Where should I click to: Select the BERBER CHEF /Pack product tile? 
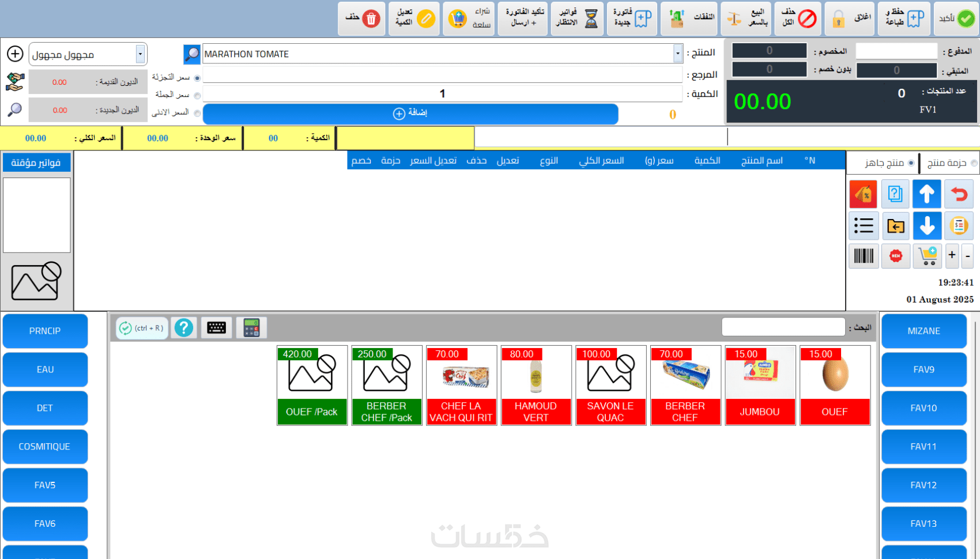pos(387,386)
